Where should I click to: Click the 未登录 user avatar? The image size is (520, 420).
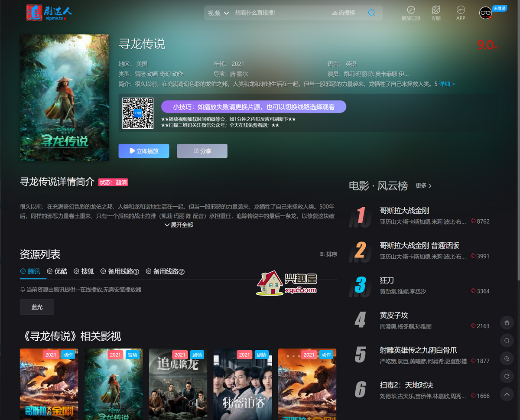(x=485, y=13)
